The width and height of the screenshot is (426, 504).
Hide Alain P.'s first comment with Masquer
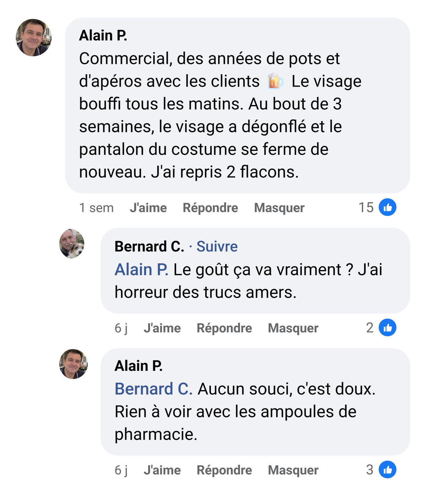click(x=279, y=208)
